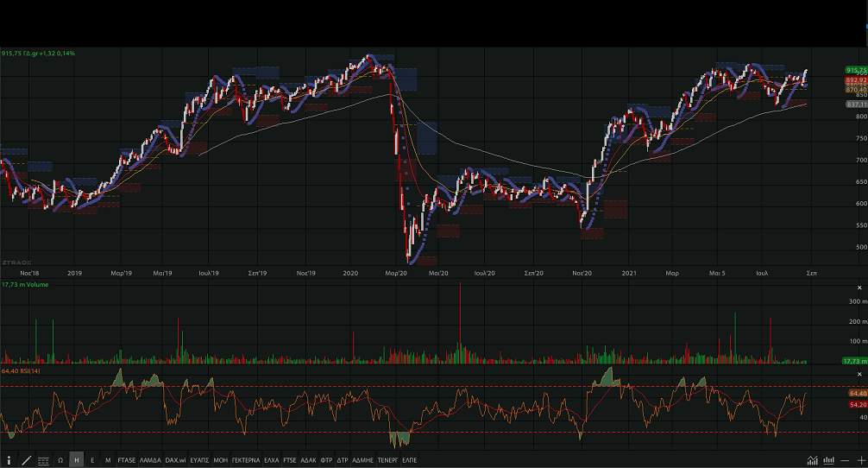The height and width of the screenshot is (468, 868).
Task: Close the RSI(14) indicator panel
Action: coord(859,371)
